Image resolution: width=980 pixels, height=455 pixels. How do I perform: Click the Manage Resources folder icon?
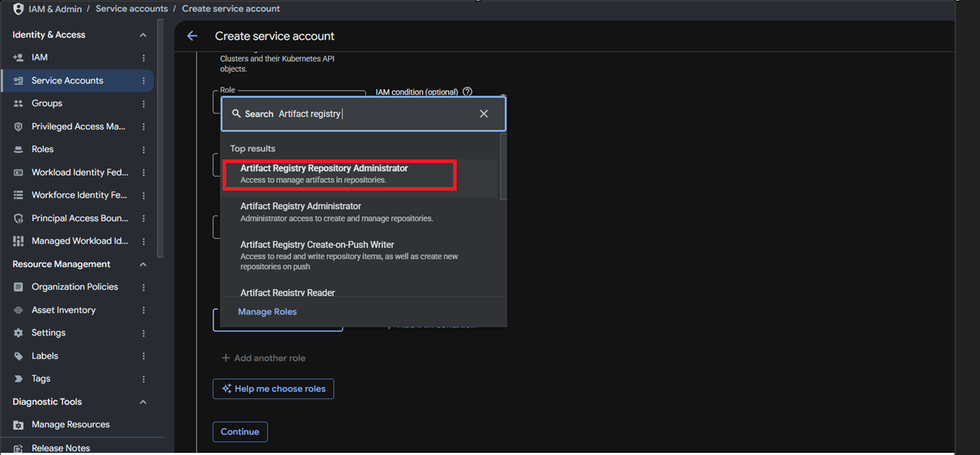(18, 425)
